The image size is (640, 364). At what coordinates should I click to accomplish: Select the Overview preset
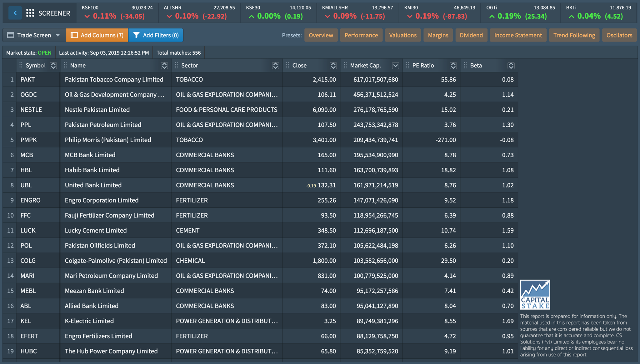click(321, 35)
